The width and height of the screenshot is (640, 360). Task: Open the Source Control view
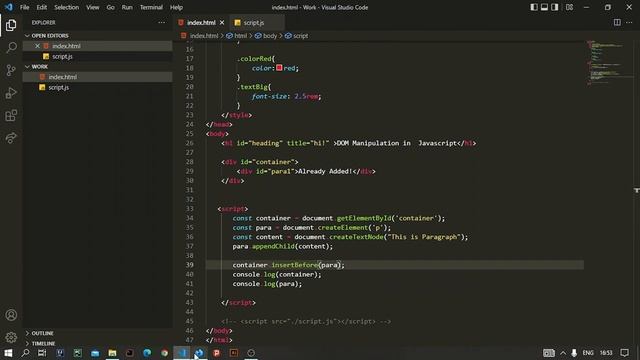[11, 70]
